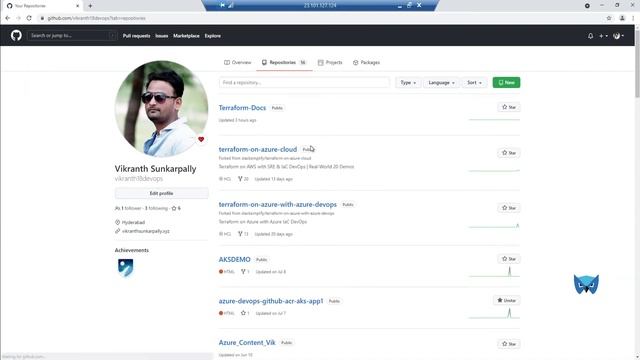Star terraform-on-azure-with-azure-devops repository

pos(509,208)
